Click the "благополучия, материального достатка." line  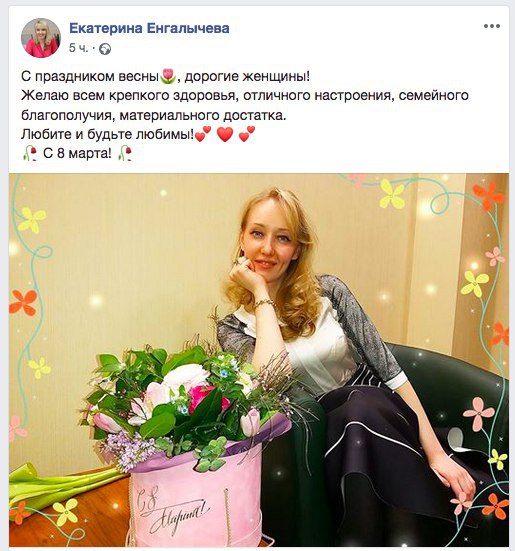154,115
